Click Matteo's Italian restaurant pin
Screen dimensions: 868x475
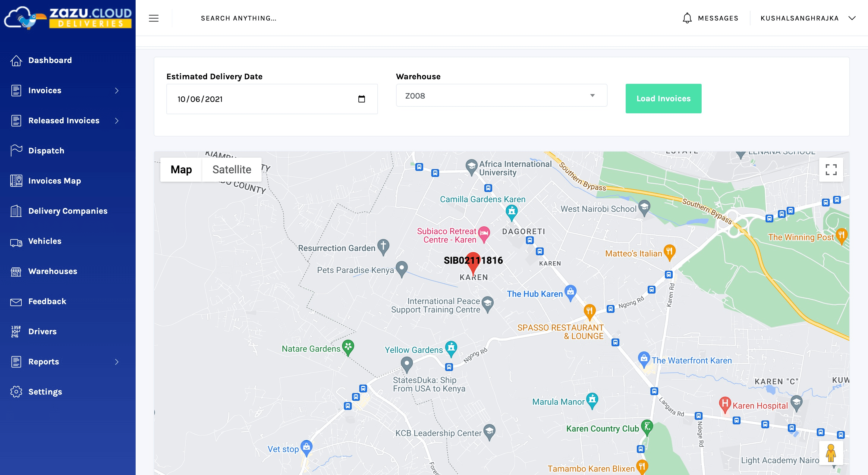point(669,252)
